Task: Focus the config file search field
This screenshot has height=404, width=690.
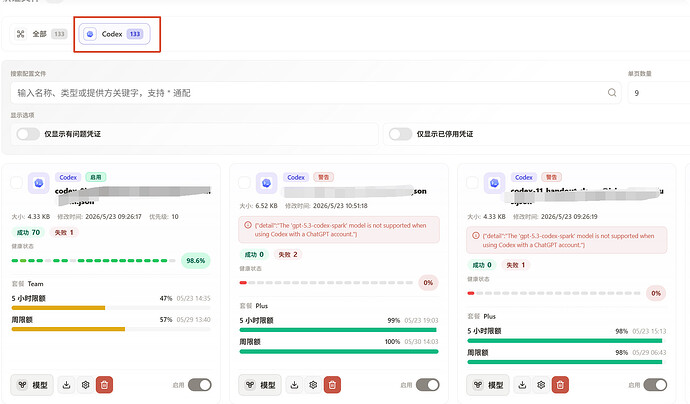Action: click(x=316, y=93)
